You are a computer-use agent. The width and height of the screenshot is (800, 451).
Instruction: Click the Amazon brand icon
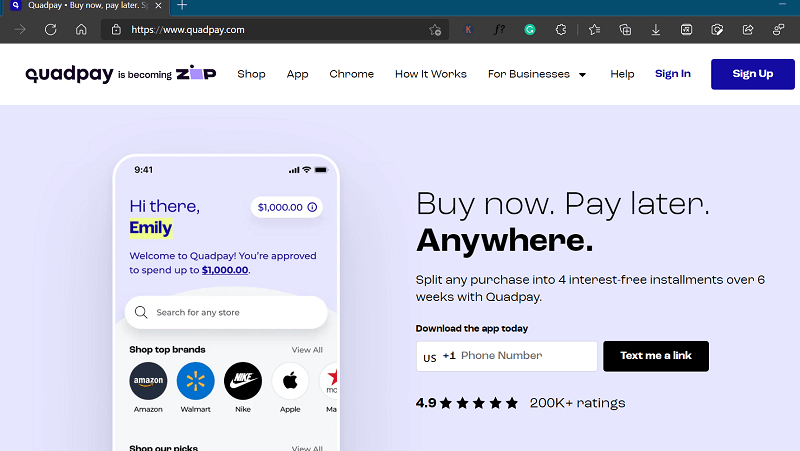(148, 381)
